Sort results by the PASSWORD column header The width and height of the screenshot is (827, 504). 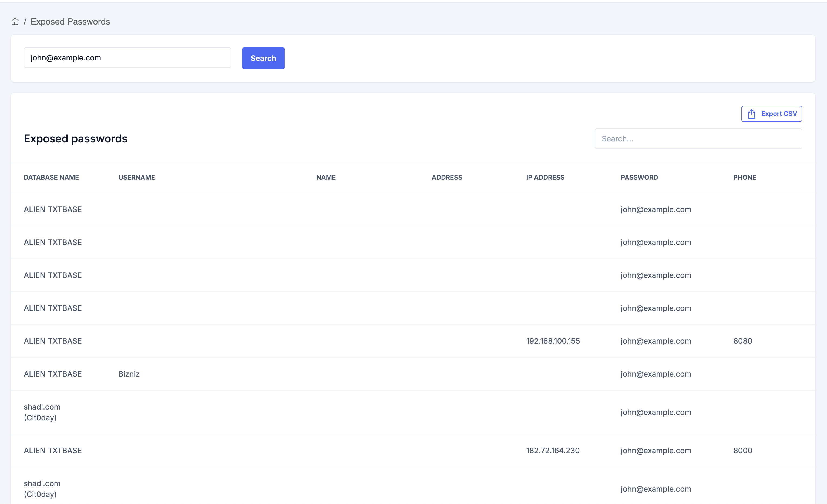pyautogui.click(x=639, y=177)
